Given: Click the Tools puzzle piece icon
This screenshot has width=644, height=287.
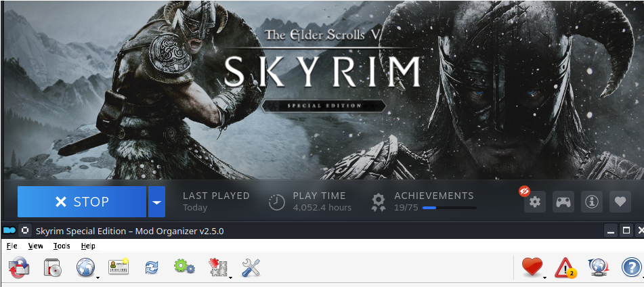Looking at the screenshot, I should 218,267.
